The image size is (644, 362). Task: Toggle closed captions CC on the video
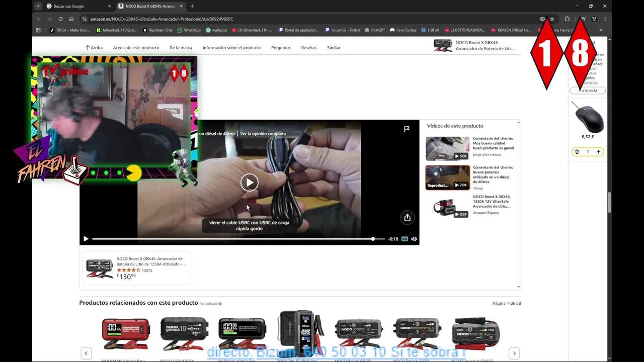[405, 239]
